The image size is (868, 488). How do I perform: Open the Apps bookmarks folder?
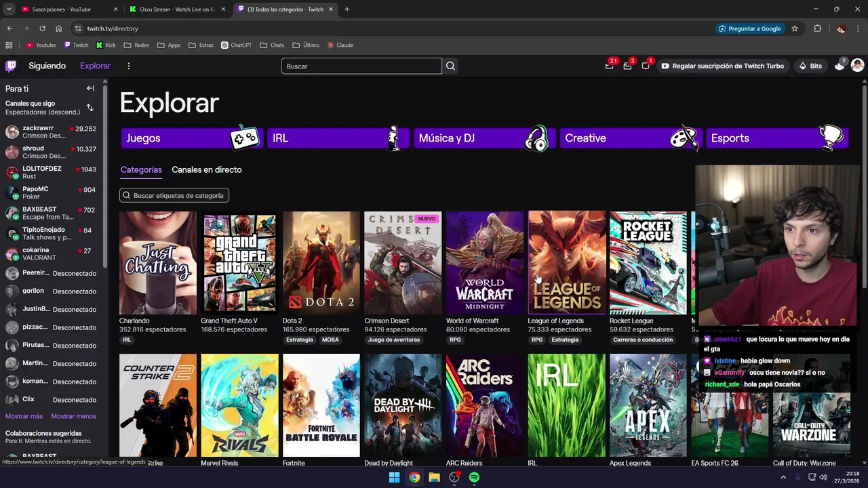pyautogui.click(x=169, y=45)
